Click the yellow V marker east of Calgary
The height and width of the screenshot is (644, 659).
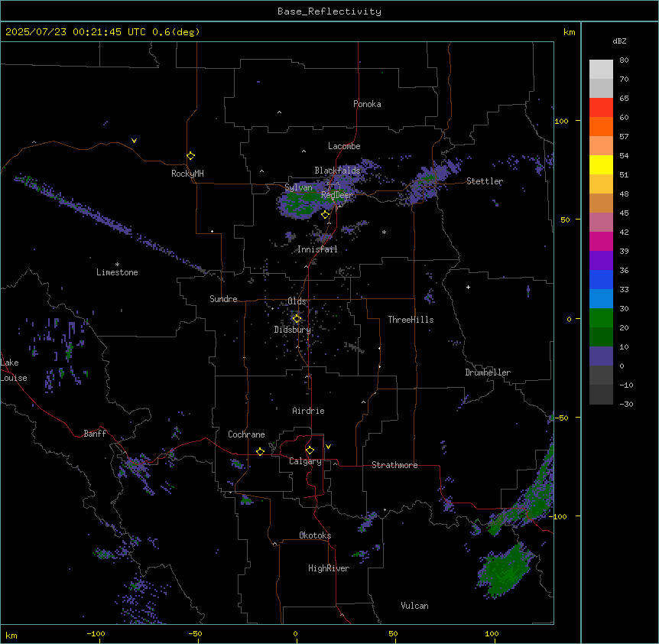[328, 447]
